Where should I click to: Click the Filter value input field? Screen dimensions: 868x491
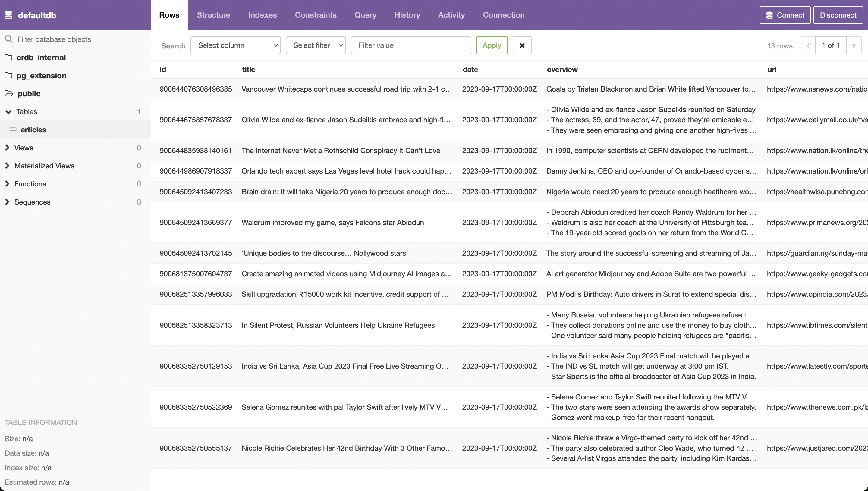[x=410, y=45]
